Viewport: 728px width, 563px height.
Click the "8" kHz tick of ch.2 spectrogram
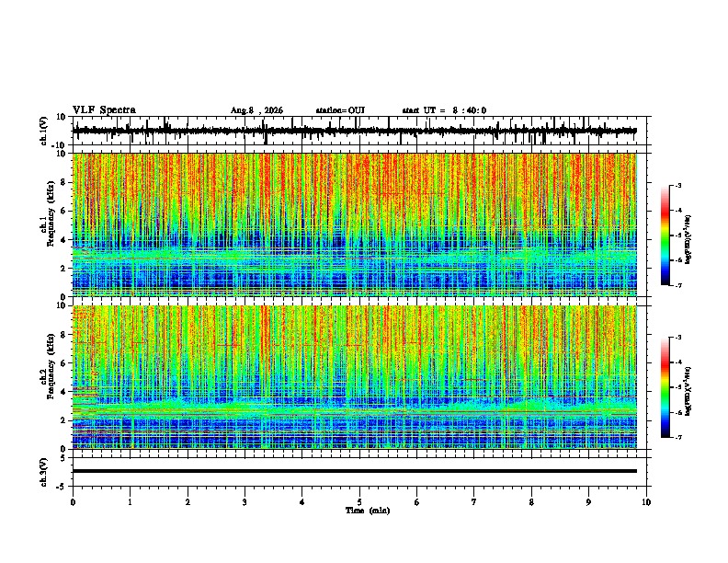tap(64, 335)
